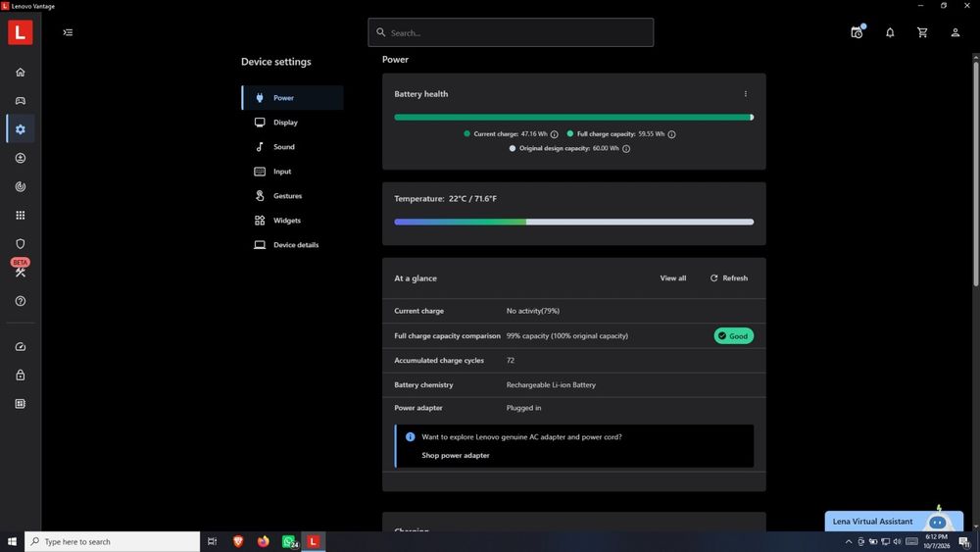Click the Rechargeable Li-ion Battery text
The width and height of the screenshot is (980, 552).
pyautogui.click(x=551, y=385)
